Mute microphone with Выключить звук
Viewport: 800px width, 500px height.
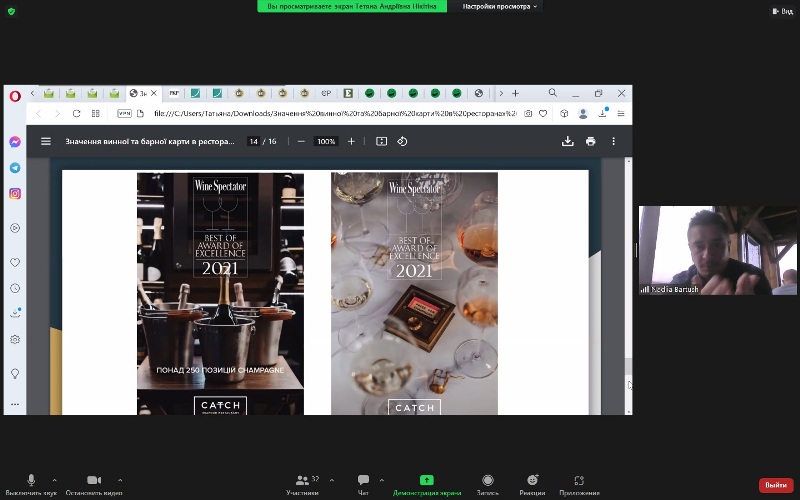[x=31, y=485]
